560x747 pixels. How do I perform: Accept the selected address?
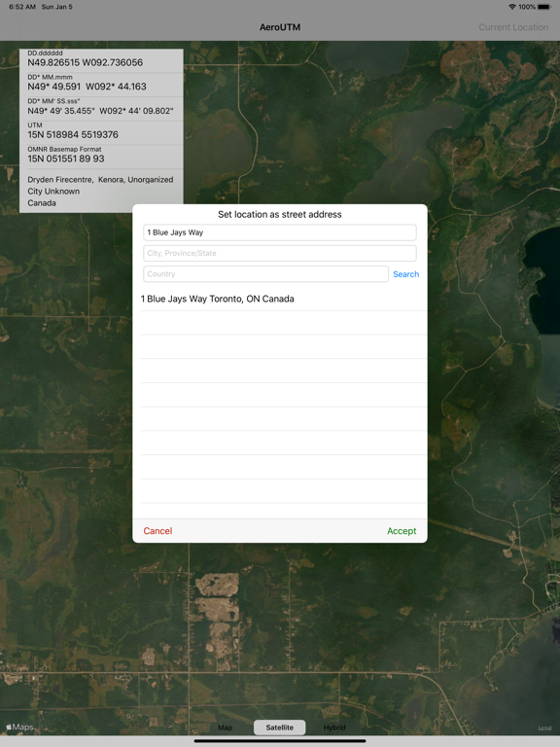pos(402,531)
